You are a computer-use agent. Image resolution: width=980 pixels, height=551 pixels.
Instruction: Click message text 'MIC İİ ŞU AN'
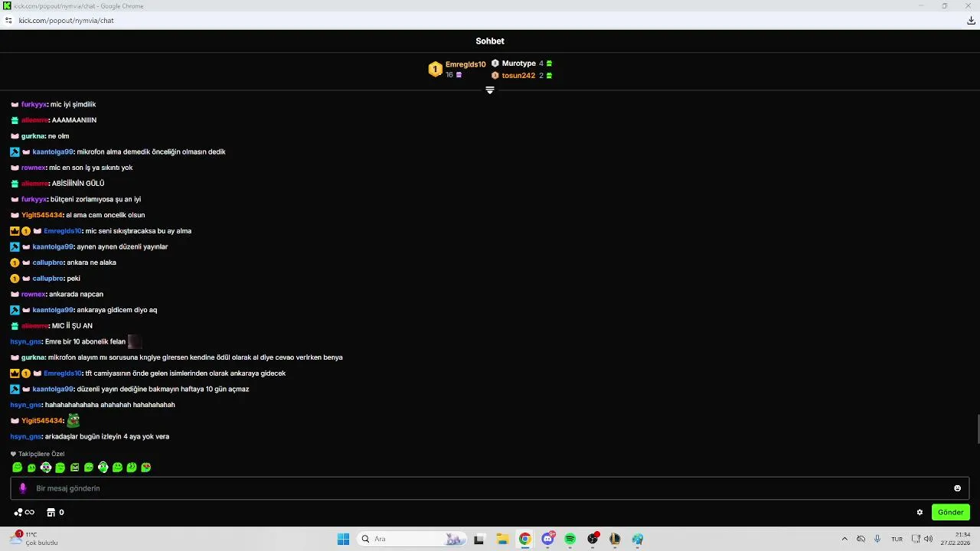tap(72, 326)
